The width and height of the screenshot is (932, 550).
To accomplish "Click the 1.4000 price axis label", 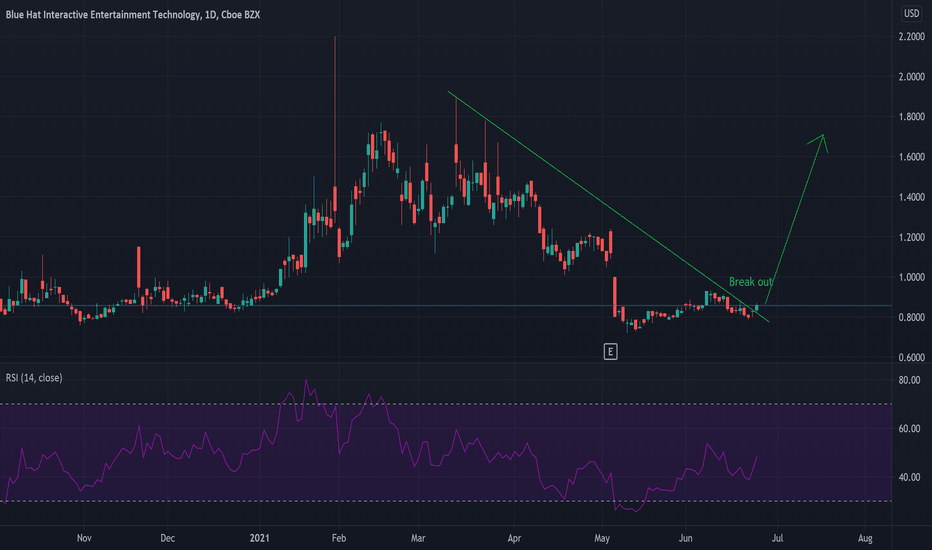I will point(911,197).
